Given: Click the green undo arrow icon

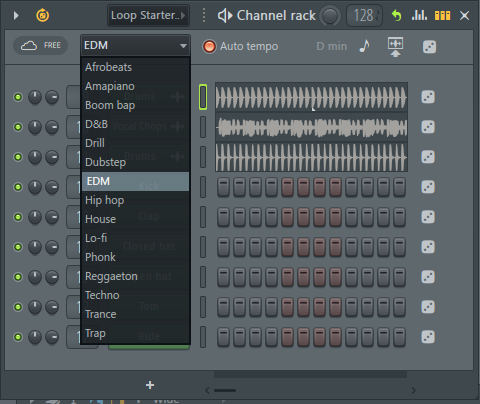Looking at the screenshot, I should pos(396,15).
